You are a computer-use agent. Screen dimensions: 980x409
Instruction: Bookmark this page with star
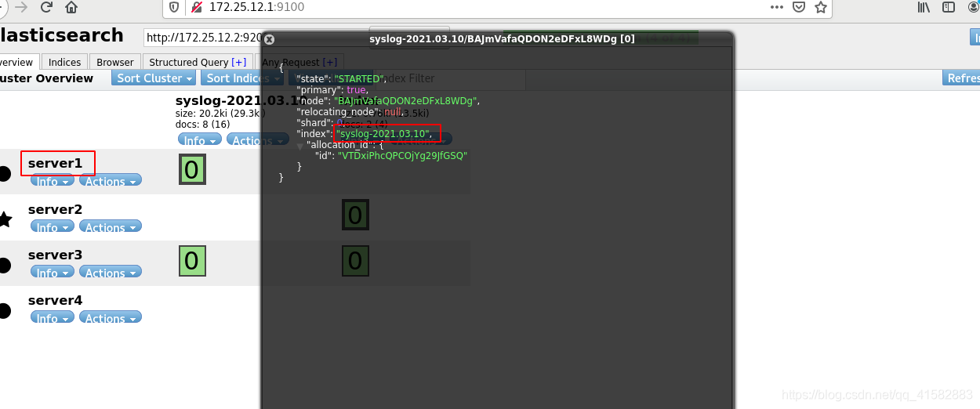pos(820,7)
